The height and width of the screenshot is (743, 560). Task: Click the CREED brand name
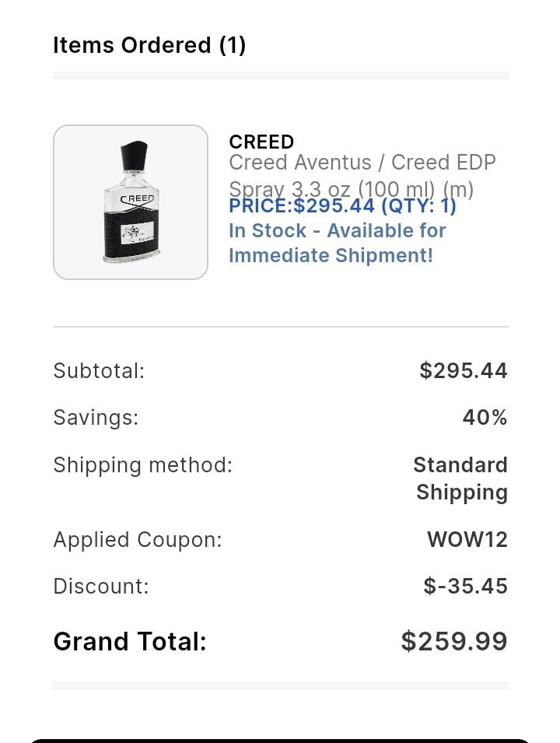(261, 142)
